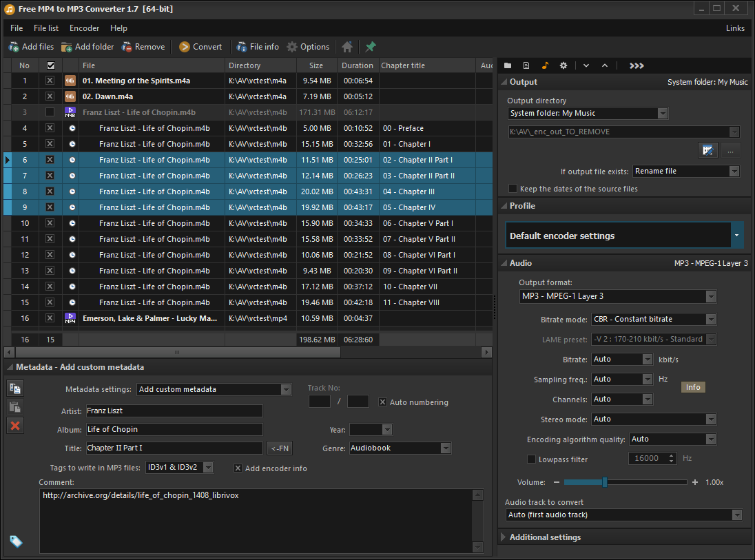Open Options with the gear toolbar icon
Screen dimensions: 755x560
click(292, 47)
